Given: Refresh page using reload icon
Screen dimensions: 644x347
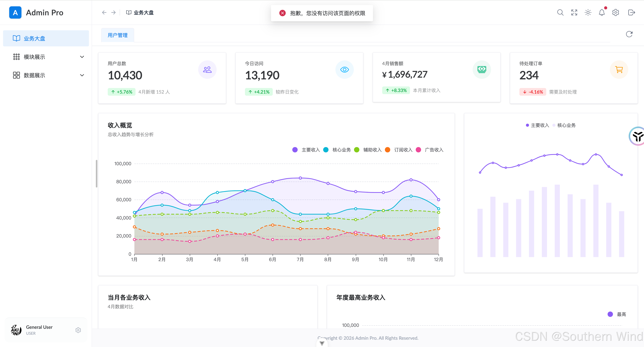Looking at the screenshot, I should 629,34.
